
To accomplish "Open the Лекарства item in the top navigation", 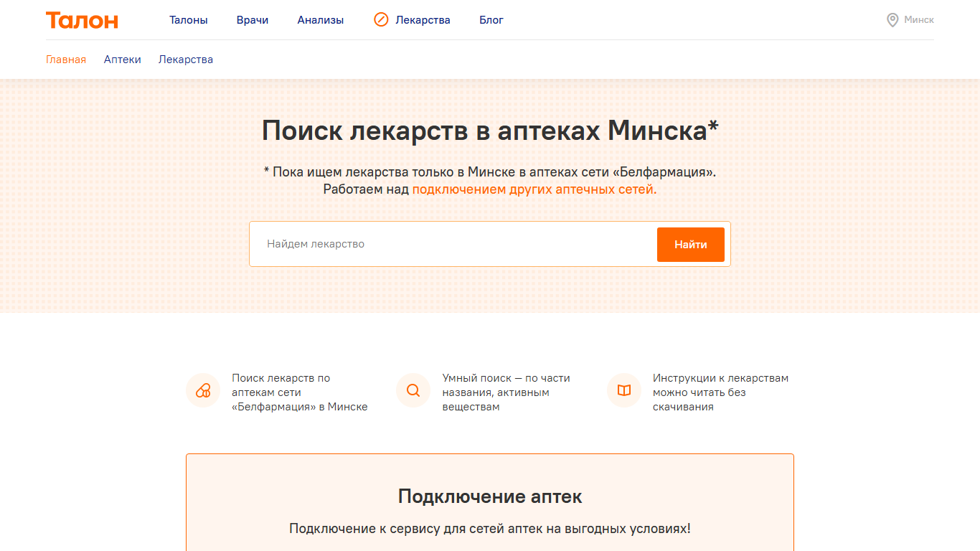I will click(423, 20).
